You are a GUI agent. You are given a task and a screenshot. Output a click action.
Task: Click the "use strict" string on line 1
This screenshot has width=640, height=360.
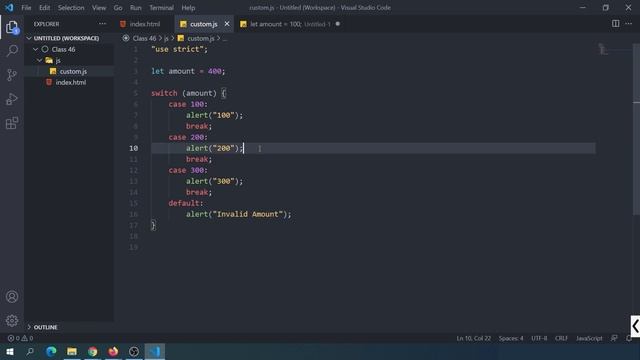(x=177, y=49)
